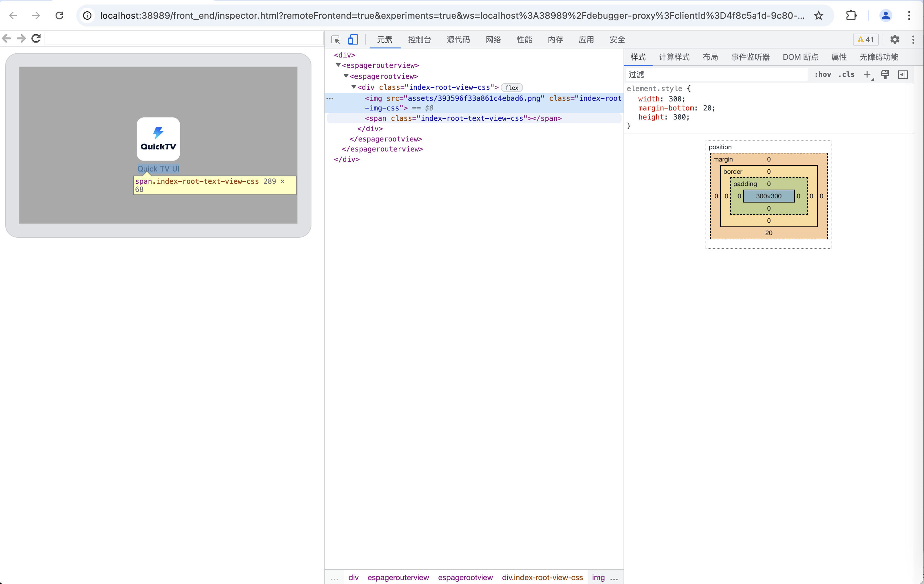The width and height of the screenshot is (924, 584).
Task: Toggle rendering emulations paintbrush icon
Action: click(x=885, y=74)
